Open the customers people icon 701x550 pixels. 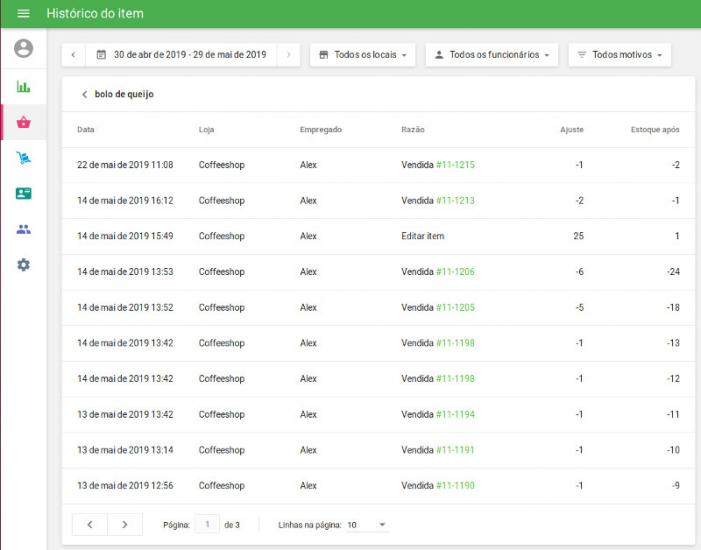[23, 229]
